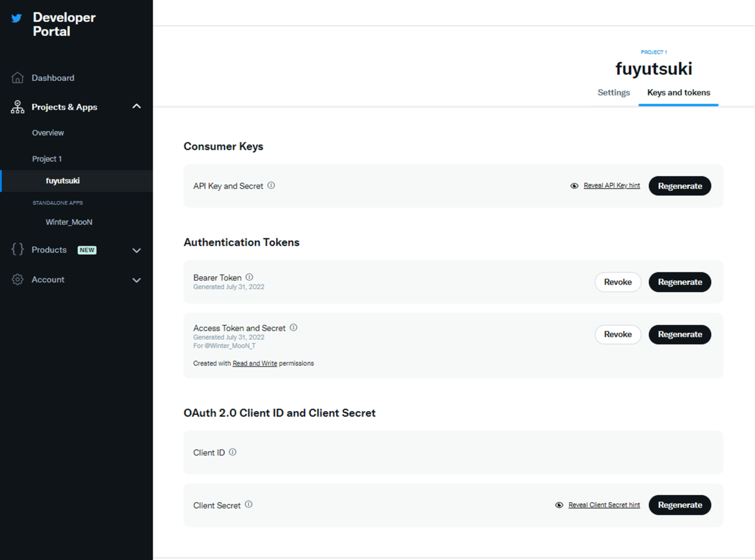Expand the Account menu chevron
Viewport: 755px width, 560px height.
pos(137,280)
